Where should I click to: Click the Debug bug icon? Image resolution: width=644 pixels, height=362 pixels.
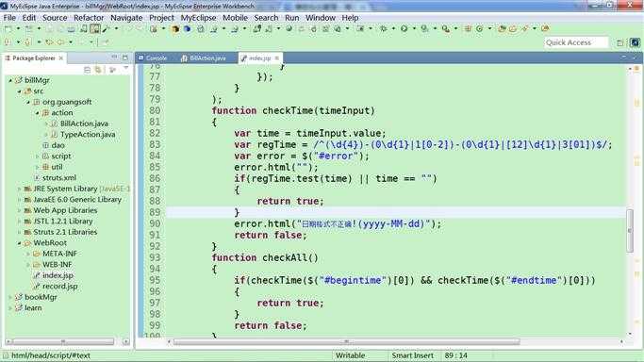click(x=384, y=28)
